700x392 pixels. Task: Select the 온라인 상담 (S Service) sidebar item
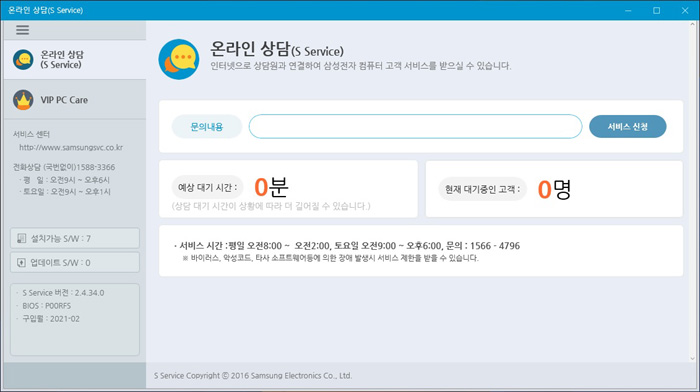point(75,60)
